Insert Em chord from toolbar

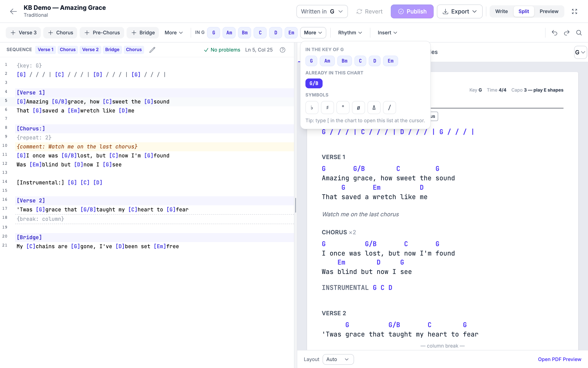[291, 33]
